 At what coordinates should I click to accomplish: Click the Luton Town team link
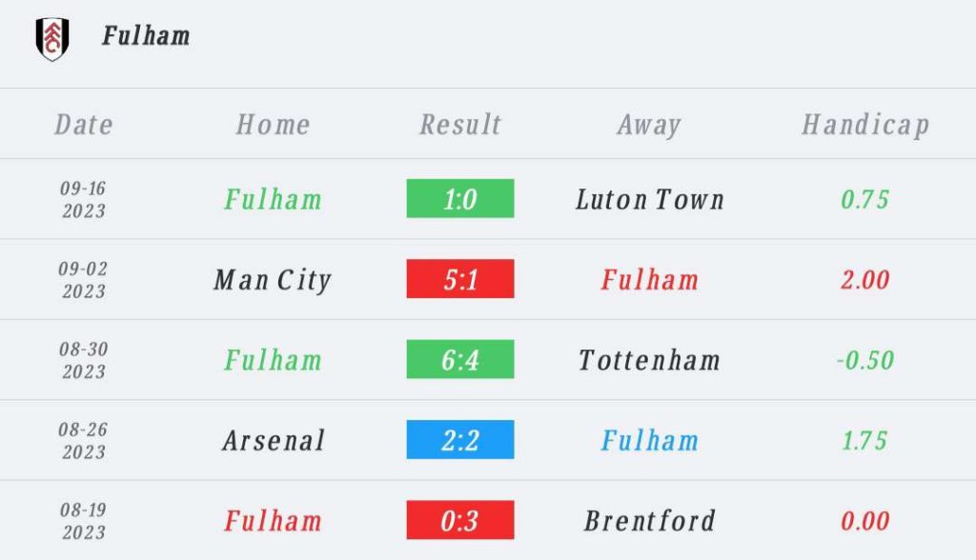pos(650,199)
